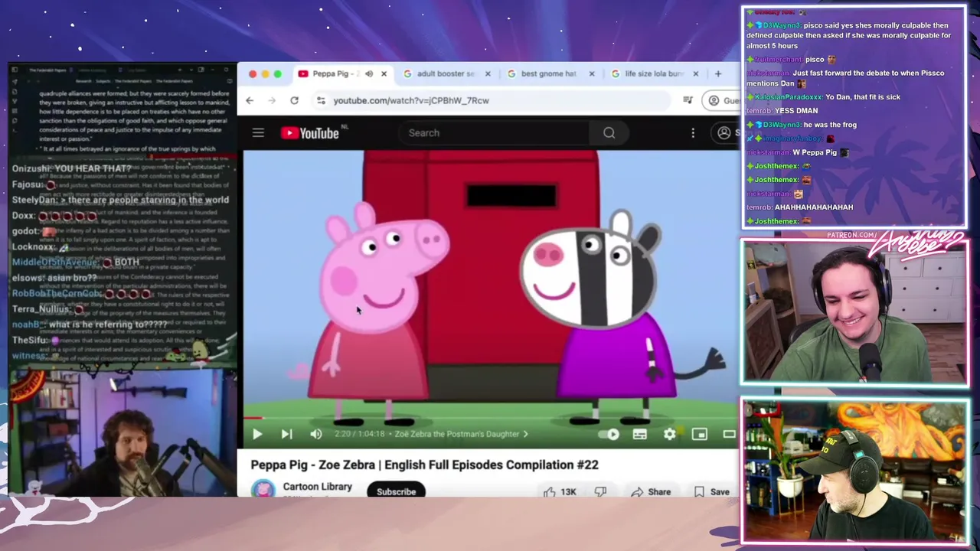Switch to 'life size lola bun' tab
Image resolution: width=980 pixels, height=551 pixels.
[652, 73]
